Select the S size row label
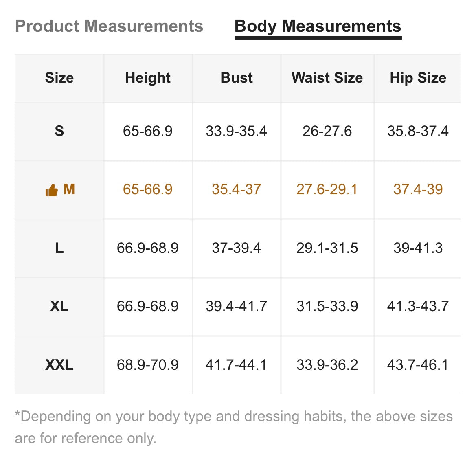 (59, 132)
